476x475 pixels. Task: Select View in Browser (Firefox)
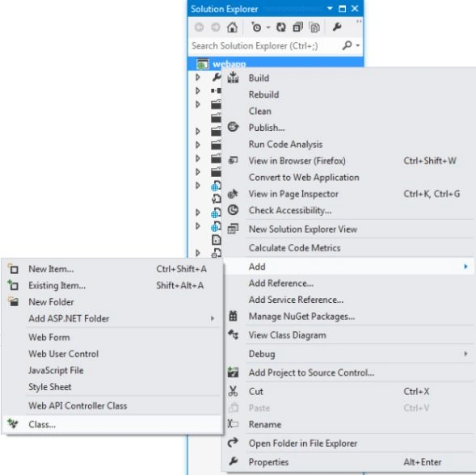coord(349,161)
